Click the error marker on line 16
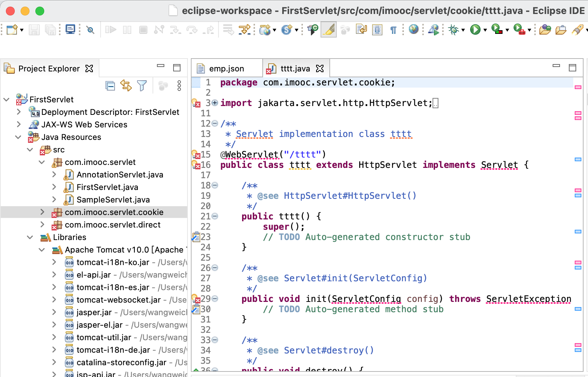 (196, 165)
